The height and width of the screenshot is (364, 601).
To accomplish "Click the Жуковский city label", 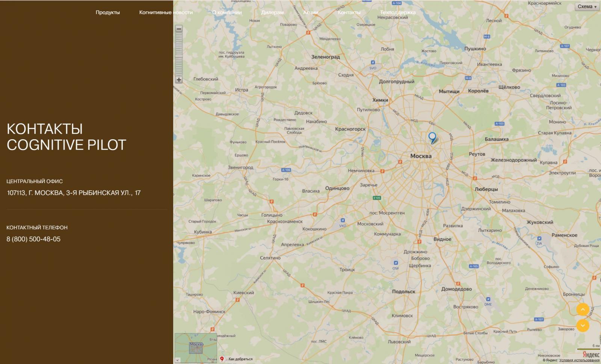I will click(x=540, y=222).
